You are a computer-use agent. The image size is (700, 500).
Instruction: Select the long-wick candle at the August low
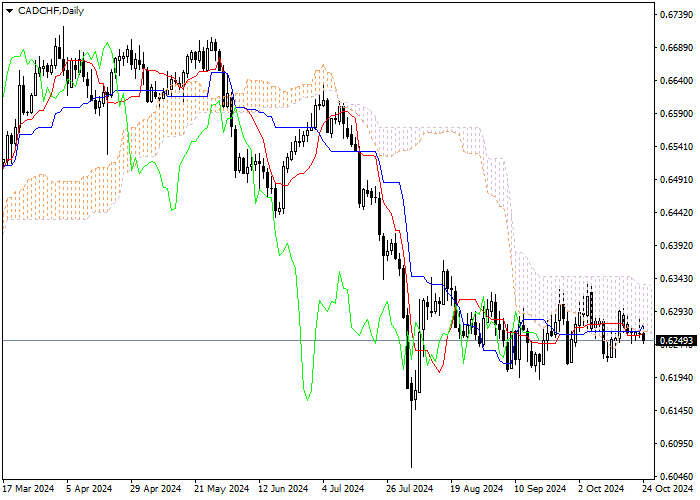(411, 422)
